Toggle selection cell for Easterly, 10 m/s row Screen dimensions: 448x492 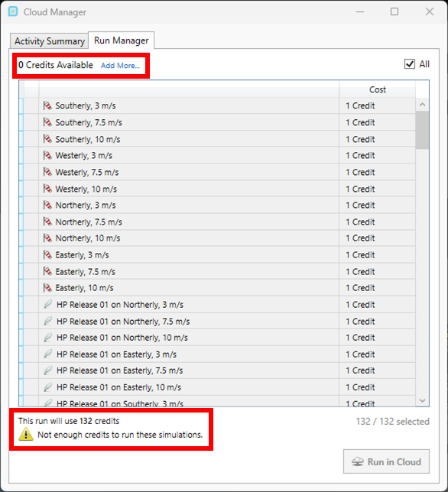click(31, 288)
